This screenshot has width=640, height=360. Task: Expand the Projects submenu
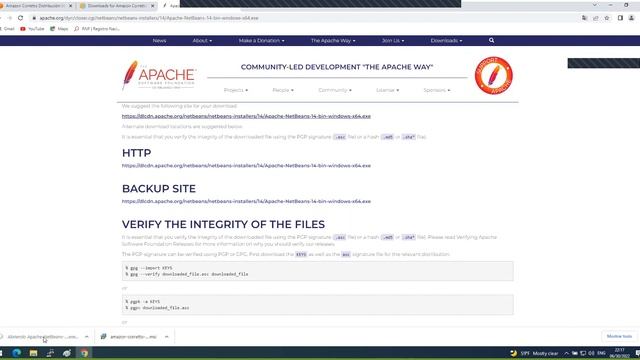tap(236, 90)
